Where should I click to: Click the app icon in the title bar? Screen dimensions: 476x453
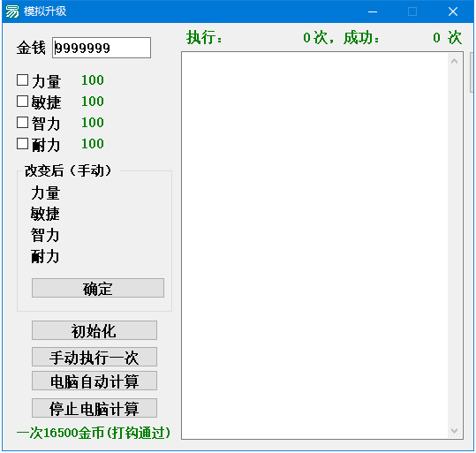12,11
